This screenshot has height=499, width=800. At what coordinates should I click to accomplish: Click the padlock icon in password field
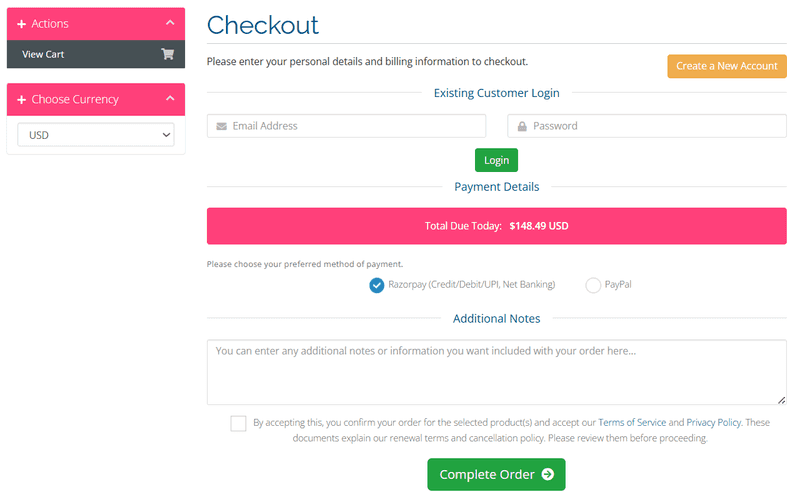point(522,126)
